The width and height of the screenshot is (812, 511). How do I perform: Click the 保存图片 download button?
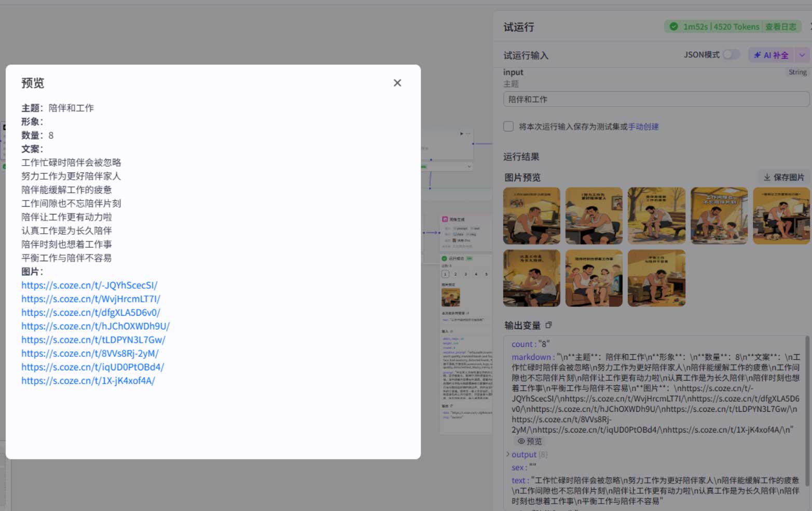pyautogui.click(x=784, y=177)
